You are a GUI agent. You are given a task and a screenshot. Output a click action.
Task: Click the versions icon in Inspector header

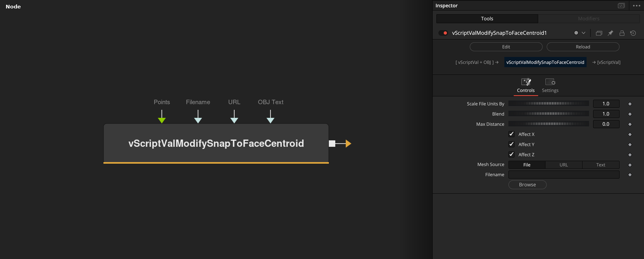599,33
